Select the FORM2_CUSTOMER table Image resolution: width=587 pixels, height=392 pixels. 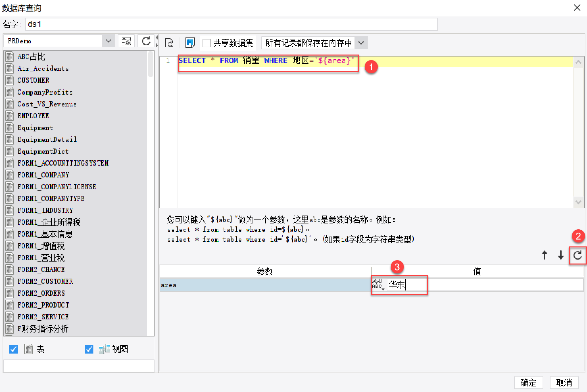tap(45, 281)
